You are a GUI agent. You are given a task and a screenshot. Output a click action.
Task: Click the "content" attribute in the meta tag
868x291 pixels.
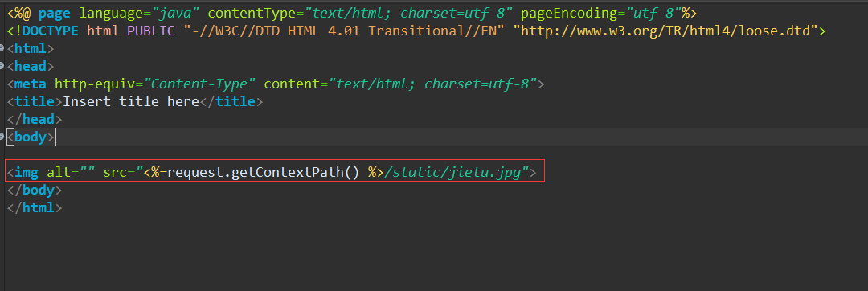291,84
